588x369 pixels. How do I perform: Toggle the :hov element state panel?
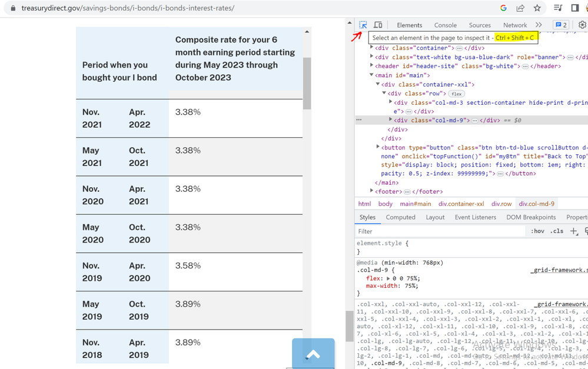click(537, 231)
